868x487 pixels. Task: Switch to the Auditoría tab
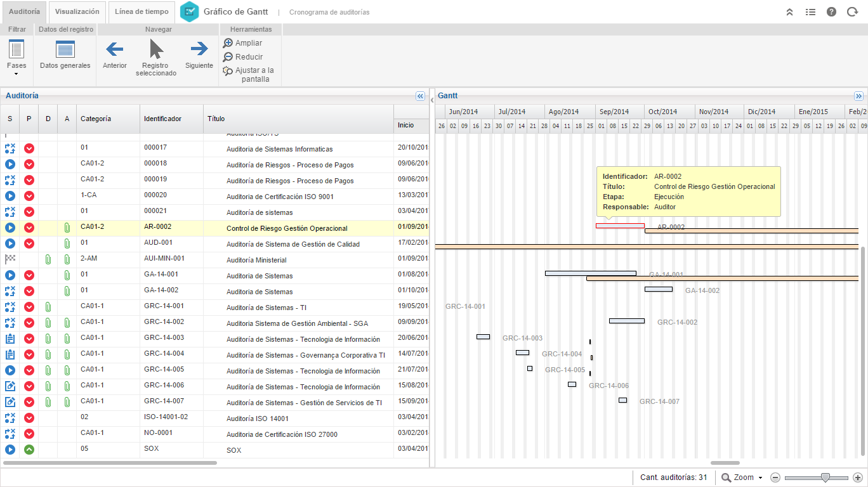(24, 12)
